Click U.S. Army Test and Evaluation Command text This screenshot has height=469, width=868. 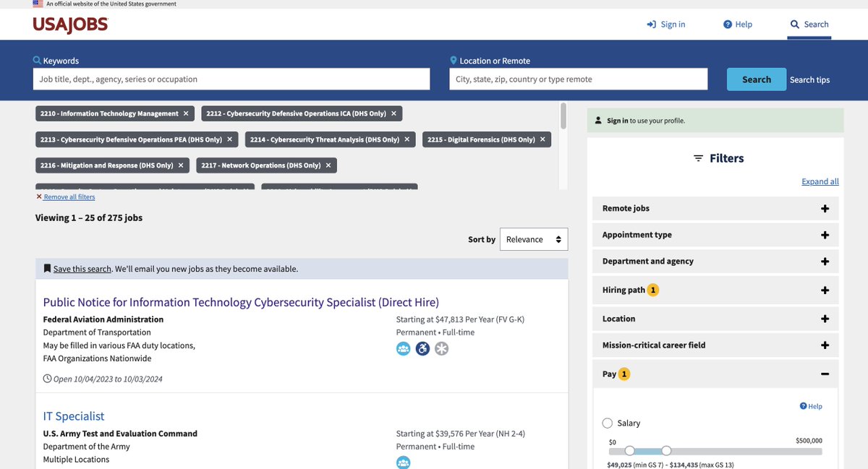(120, 434)
